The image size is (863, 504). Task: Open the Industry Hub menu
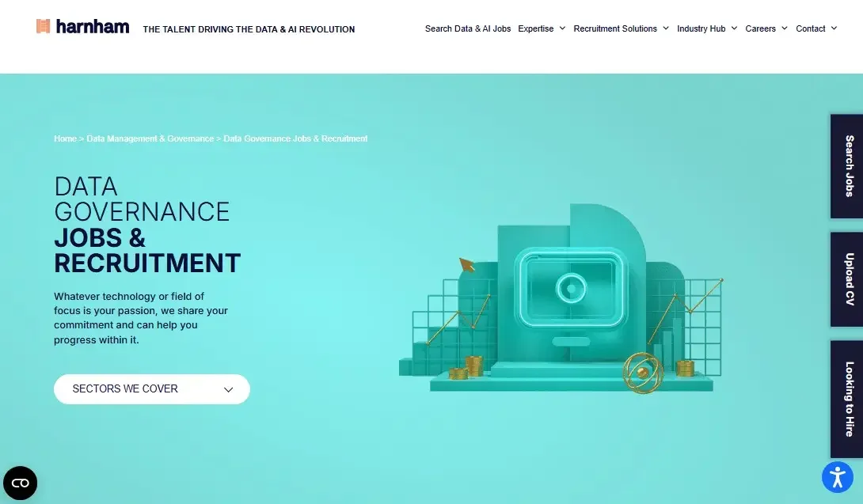click(701, 28)
